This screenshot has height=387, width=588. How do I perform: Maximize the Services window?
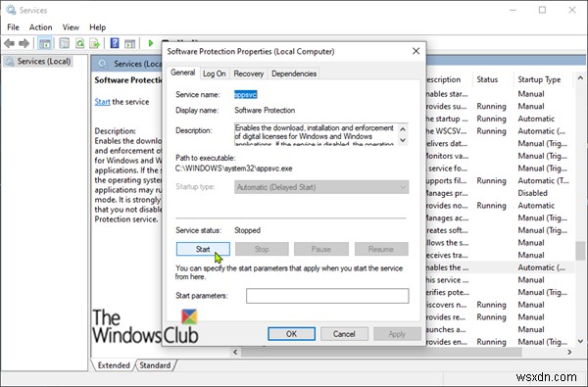[x=542, y=10]
